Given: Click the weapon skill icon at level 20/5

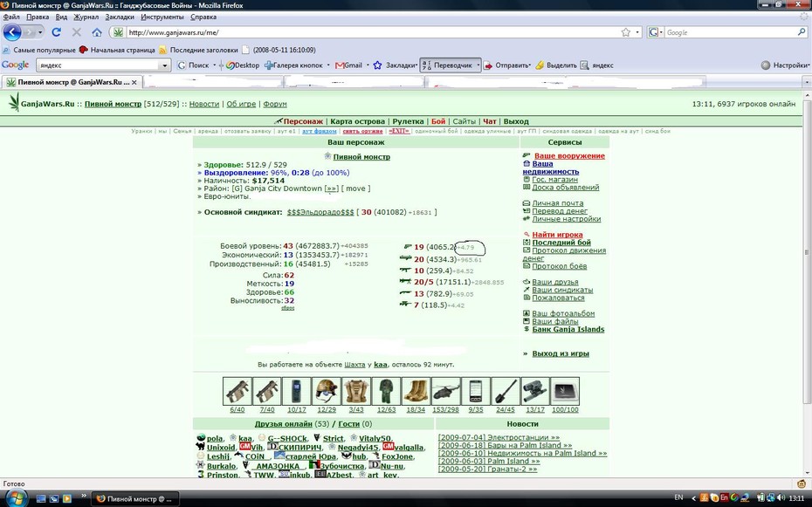Looking at the screenshot, I should point(405,282).
